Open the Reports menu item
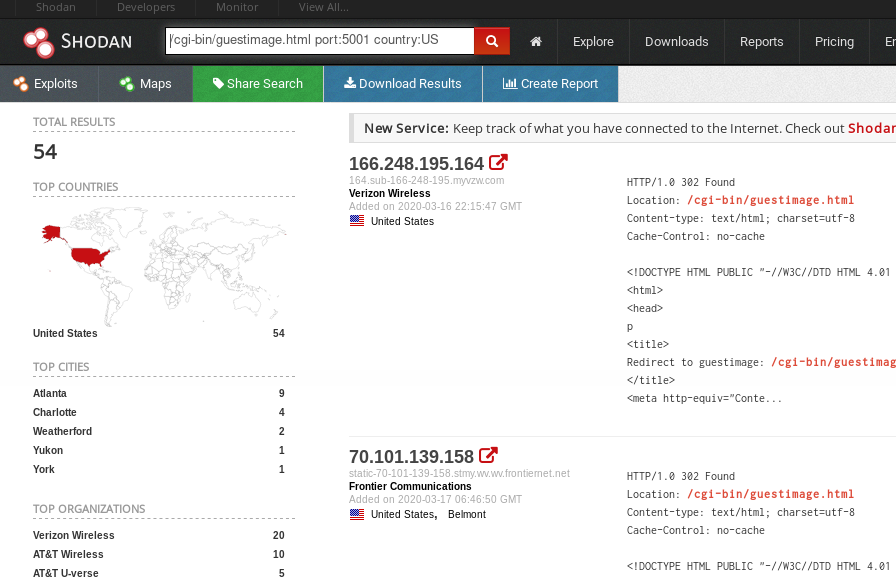Viewport: 896px width, 580px height. tap(761, 42)
